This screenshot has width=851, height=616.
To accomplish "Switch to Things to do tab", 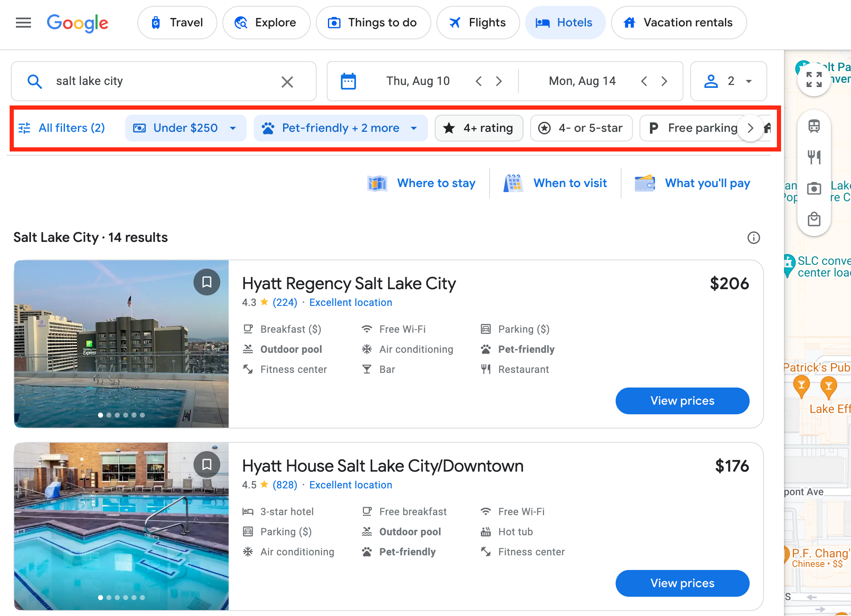I will click(x=374, y=23).
